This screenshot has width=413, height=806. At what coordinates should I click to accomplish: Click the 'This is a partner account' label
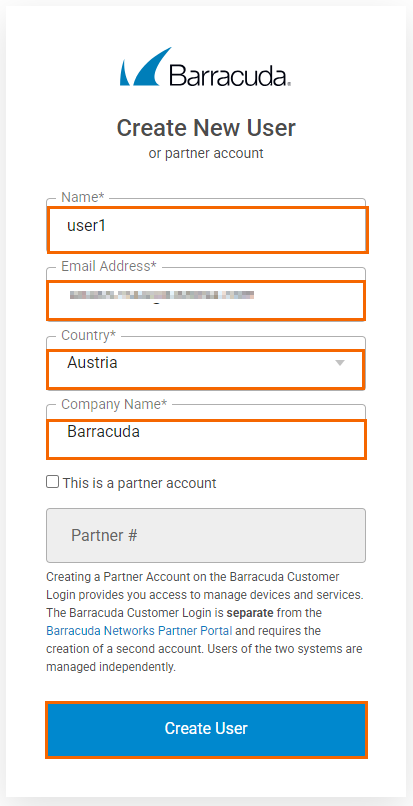pos(139,483)
